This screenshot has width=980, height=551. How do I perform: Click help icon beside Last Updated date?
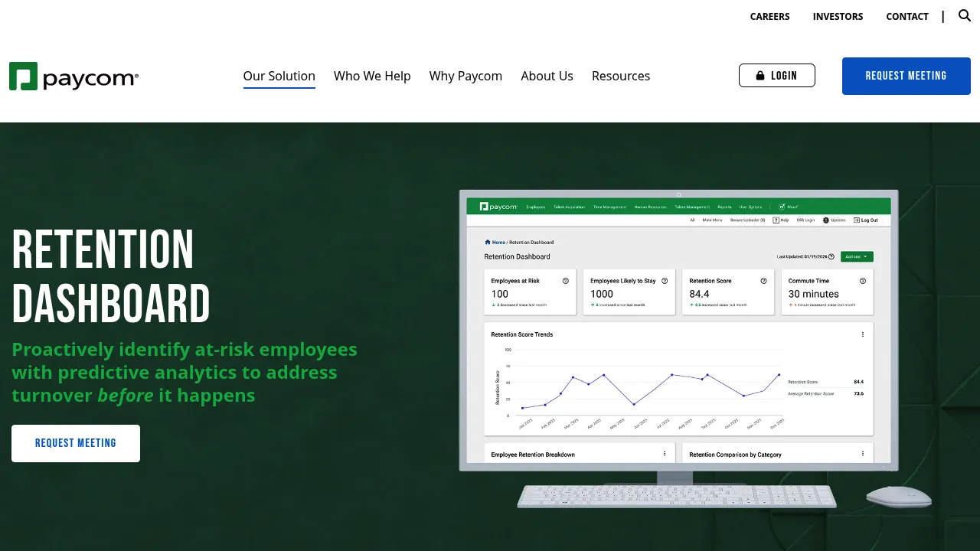coord(831,257)
